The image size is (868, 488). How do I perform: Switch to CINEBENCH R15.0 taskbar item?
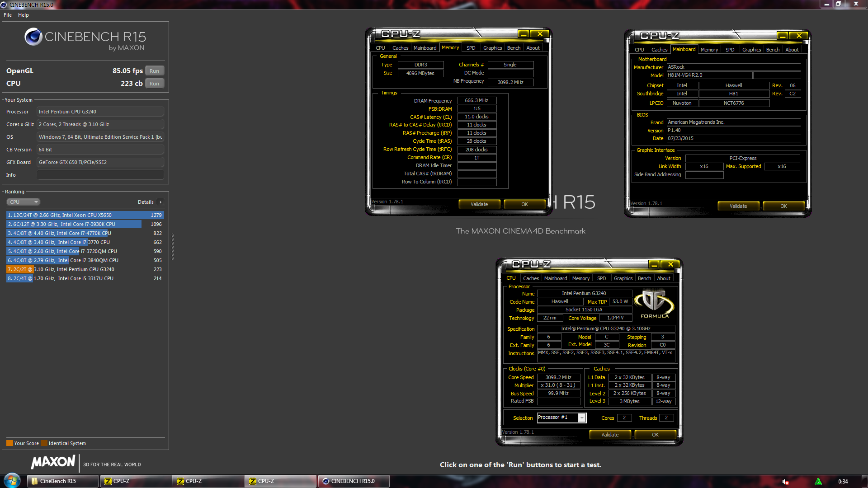tap(354, 481)
